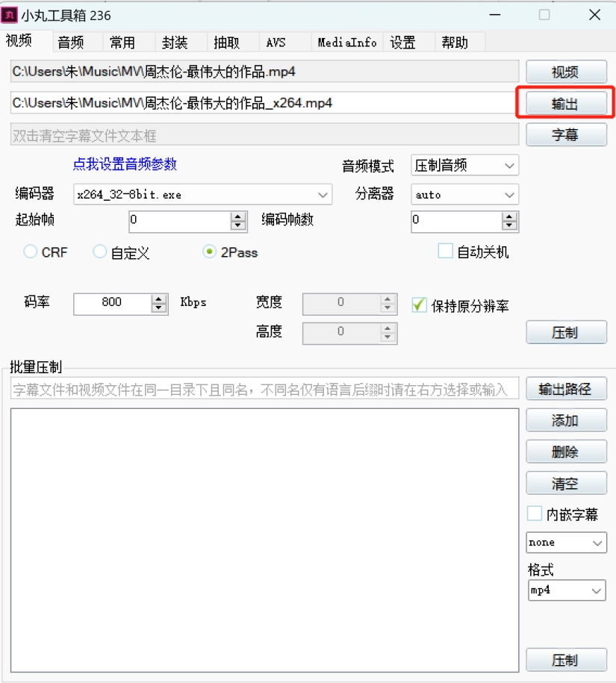This screenshot has height=683, width=616.
Task: Enable the 自动关机 checkbox
Action: click(445, 252)
